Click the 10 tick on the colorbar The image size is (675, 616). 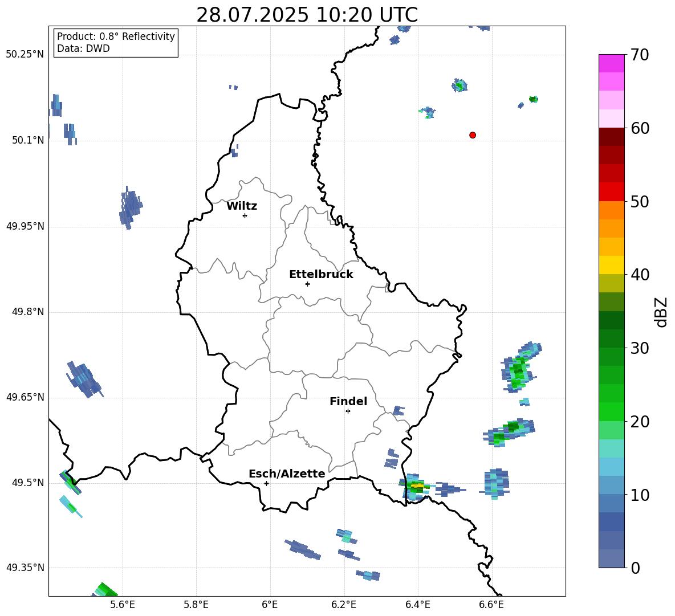(640, 495)
